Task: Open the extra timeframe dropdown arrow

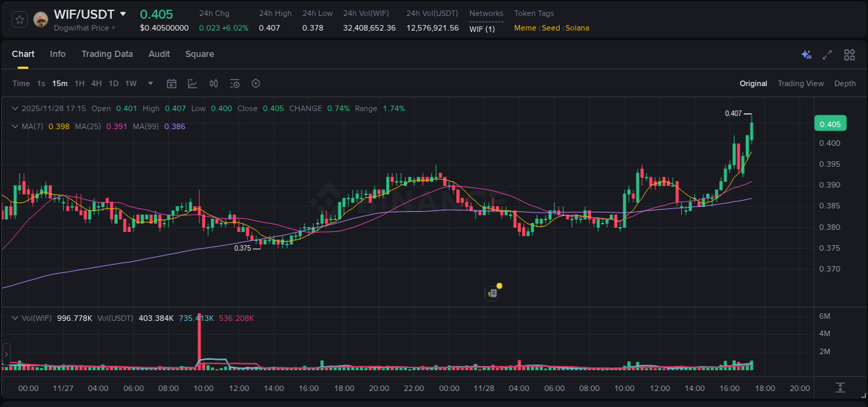Action: point(149,83)
